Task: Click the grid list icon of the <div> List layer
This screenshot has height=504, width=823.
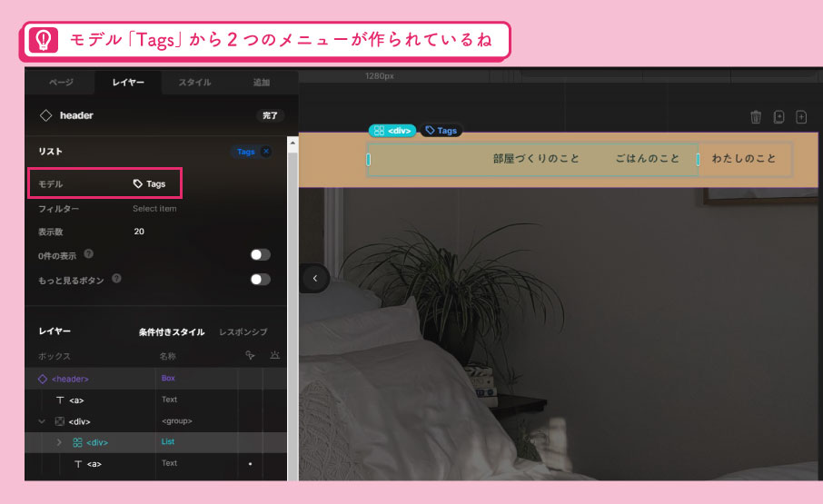Action: (x=77, y=442)
